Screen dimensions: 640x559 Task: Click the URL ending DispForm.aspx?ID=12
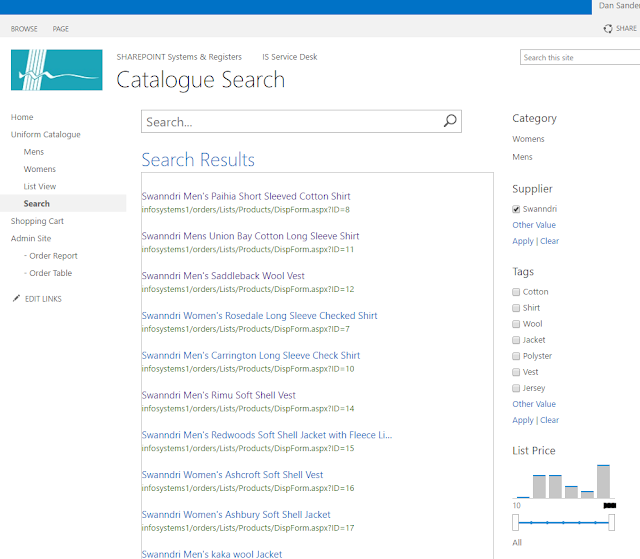click(x=248, y=289)
